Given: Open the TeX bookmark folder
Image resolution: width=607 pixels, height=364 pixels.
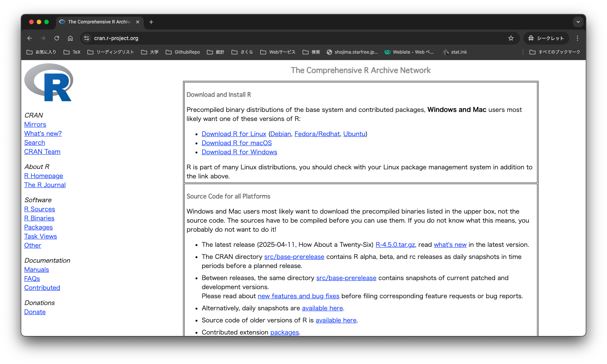Looking at the screenshot, I should [72, 52].
